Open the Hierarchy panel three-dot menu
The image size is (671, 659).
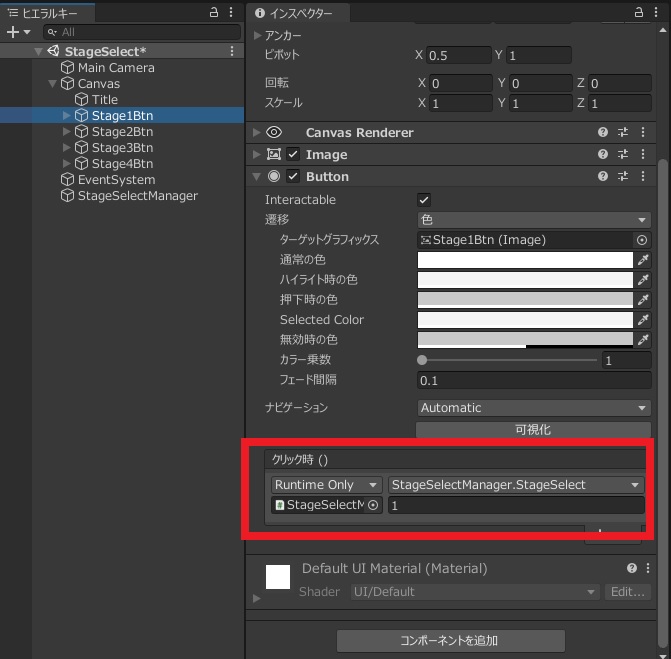click(x=231, y=12)
